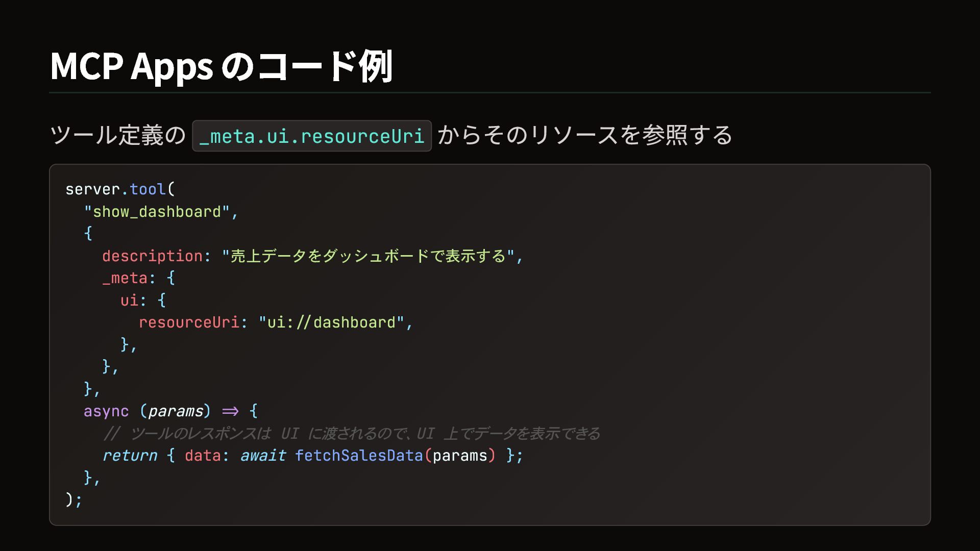Click the arrow function => symbol
The height and width of the screenshot is (551, 980).
[230, 411]
